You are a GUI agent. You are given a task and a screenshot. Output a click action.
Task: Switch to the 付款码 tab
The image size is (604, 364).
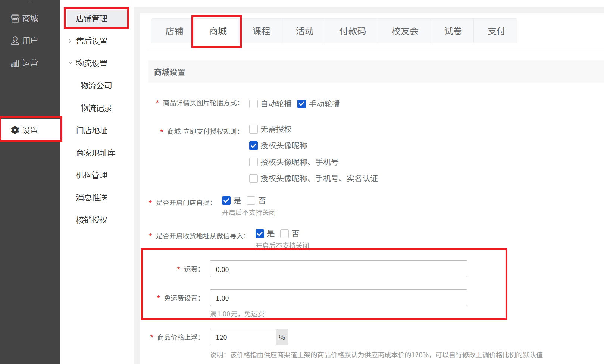[x=352, y=31]
